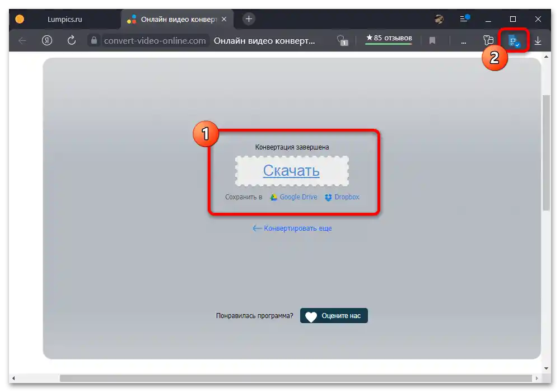Open the browser downloads arrow icon
This screenshot has height=392, width=560.
(538, 41)
